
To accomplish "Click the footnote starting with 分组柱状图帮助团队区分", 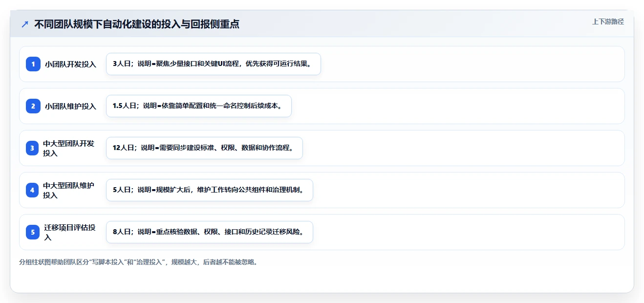I will click(x=138, y=262).
